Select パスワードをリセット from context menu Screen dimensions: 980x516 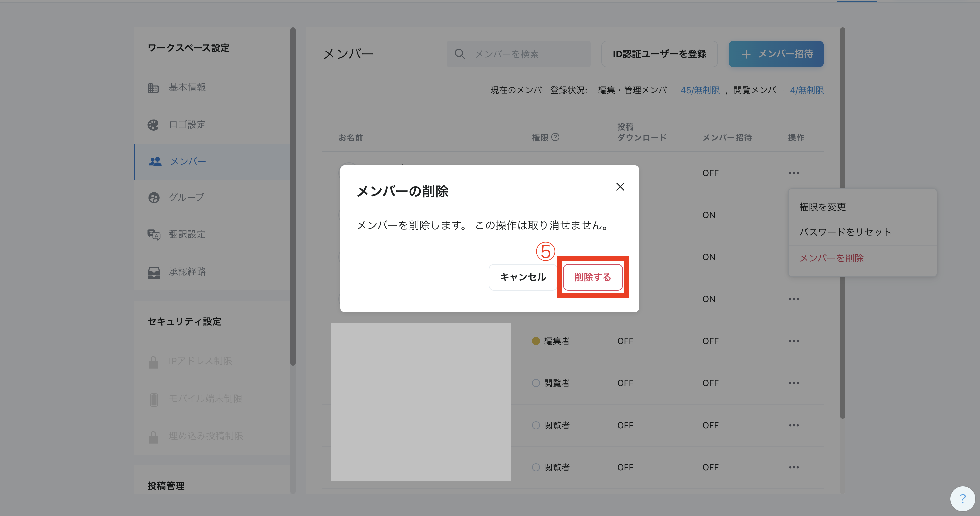[x=845, y=232]
